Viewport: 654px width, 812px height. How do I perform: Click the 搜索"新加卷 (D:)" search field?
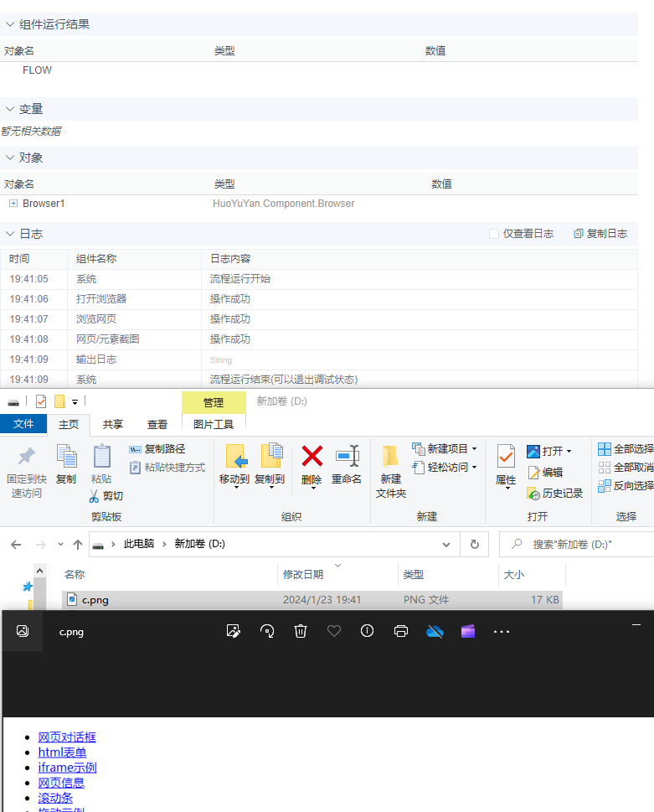point(576,545)
